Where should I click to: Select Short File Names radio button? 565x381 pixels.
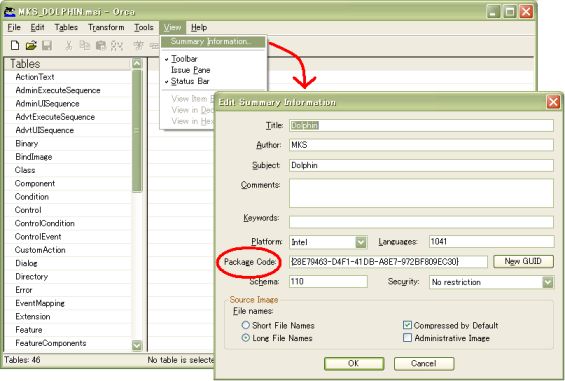(x=245, y=325)
